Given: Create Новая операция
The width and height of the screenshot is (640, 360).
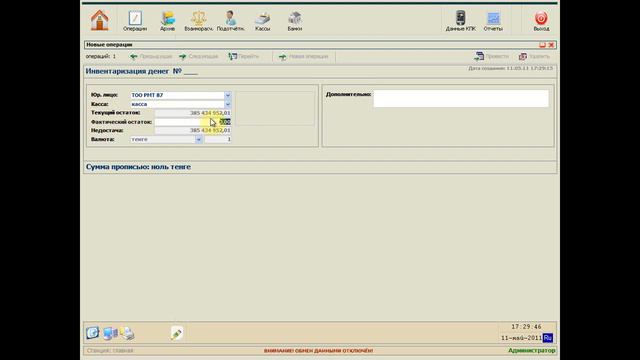Looking at the screenshot, I should point(304,56).
